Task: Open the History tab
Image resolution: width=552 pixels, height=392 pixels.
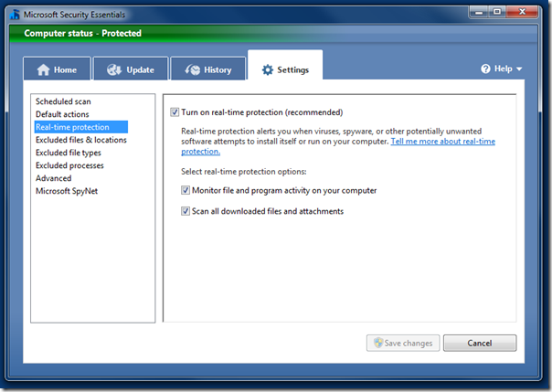Action: pyautogui.click(x=208, y=69)
